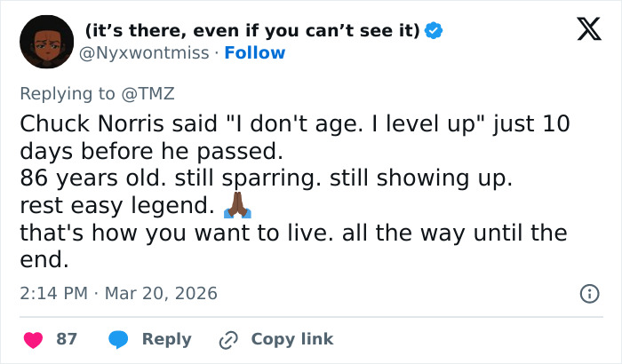The height and width of the screenshot is (364, 622).
Task: Click the 87 likes count
Action: click(67, 339)
